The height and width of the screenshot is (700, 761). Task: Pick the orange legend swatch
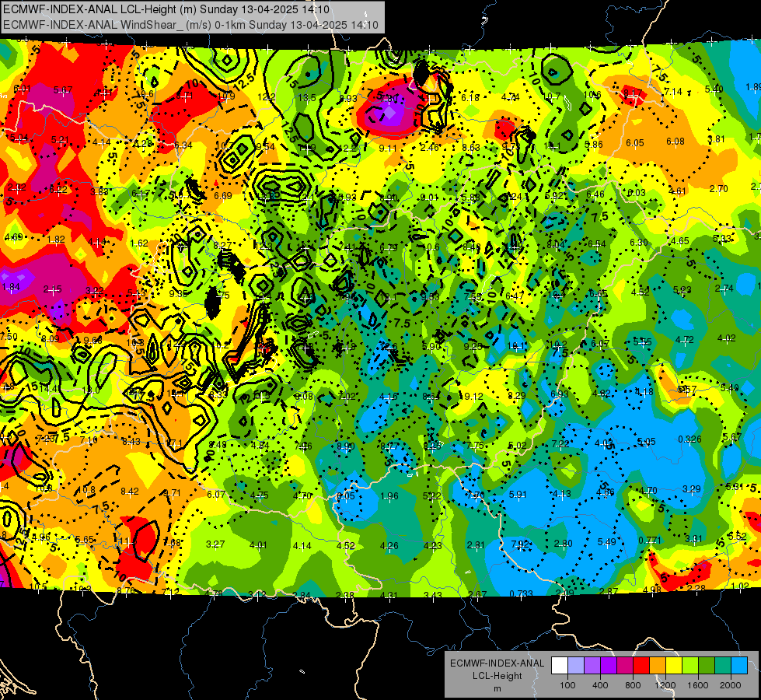(x=658, y=666)
